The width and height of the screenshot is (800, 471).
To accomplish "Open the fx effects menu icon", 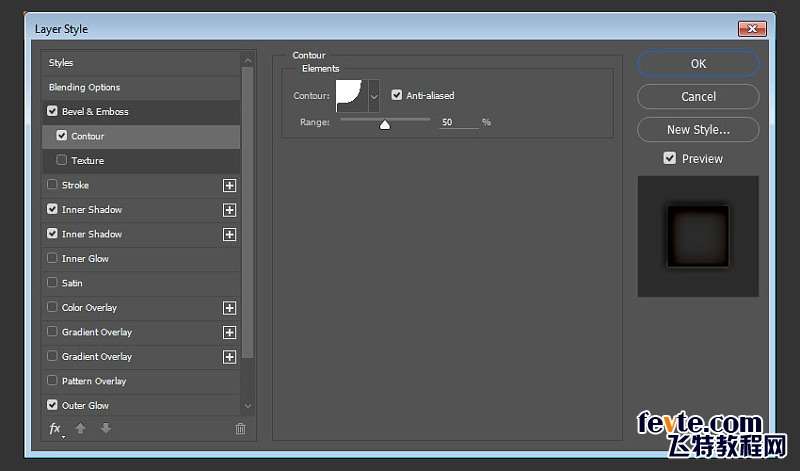I will tap(56, 429).
